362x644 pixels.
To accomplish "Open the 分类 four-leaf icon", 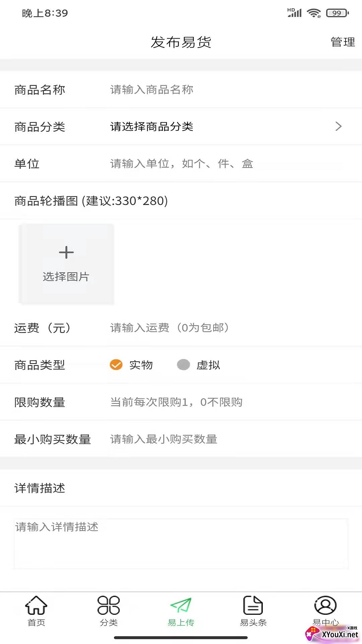I will (x=109, y=605).
